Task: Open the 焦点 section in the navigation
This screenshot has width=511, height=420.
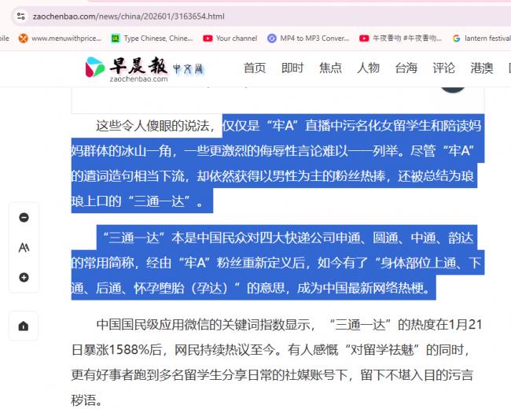Action: click(330, 68)
